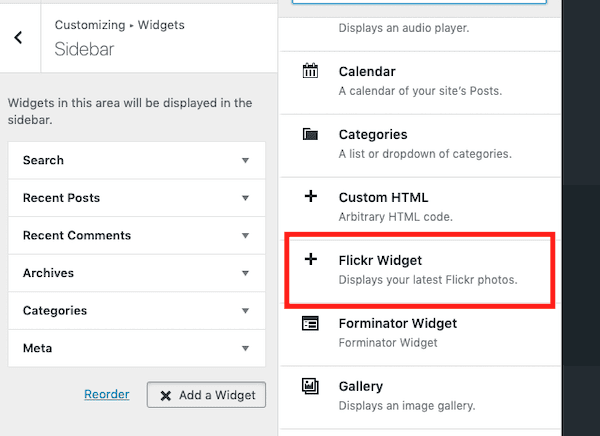Click the Categories folder icon in widget list

click(x=310, y=134)
